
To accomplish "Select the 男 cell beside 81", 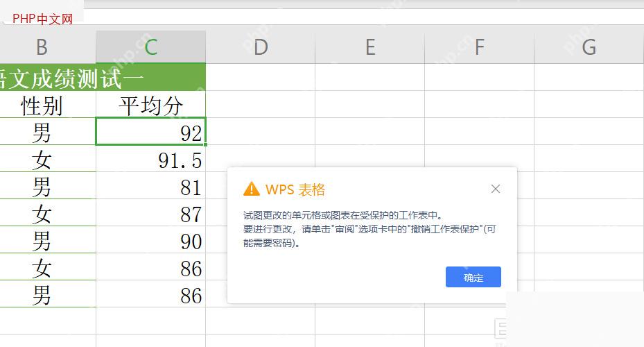I will pos(48,186).
